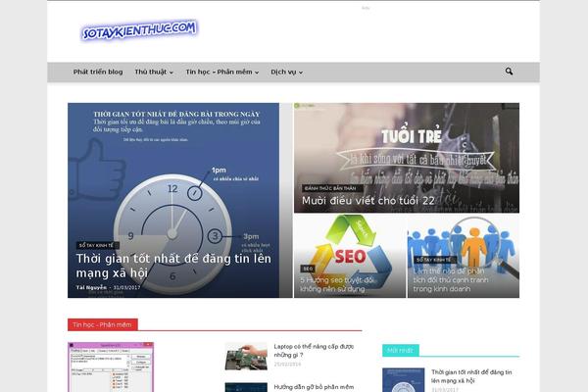Click the sotaykienthuc.com site logo
The image size is (588, 392).
point(139,29)
